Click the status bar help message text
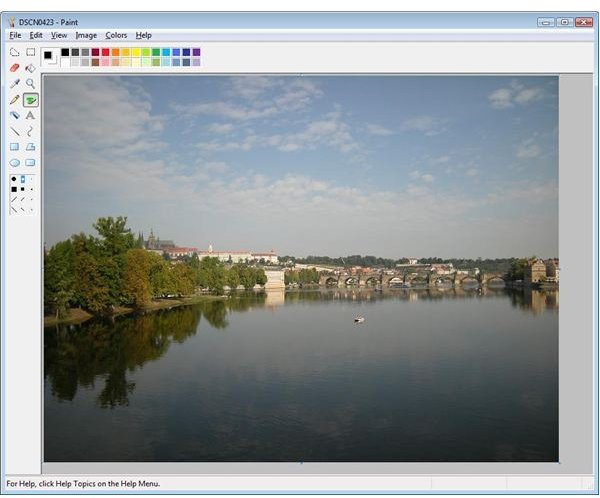Viewport: 600px width, 498px height. click(83, 483)
